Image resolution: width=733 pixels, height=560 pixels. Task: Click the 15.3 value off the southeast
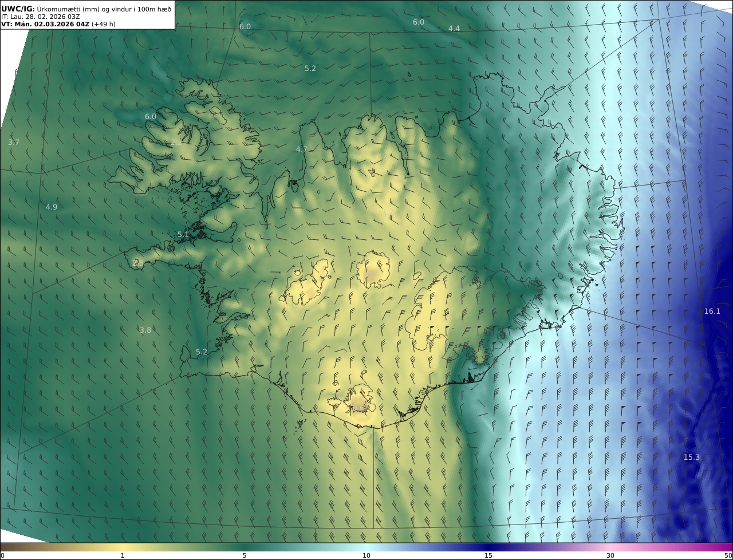coord(691,457)
